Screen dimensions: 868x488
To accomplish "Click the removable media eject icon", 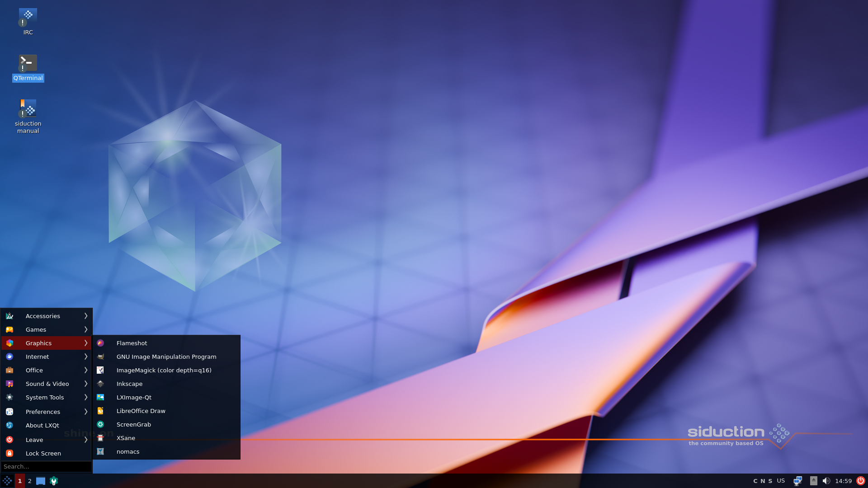I will (814, 481).
